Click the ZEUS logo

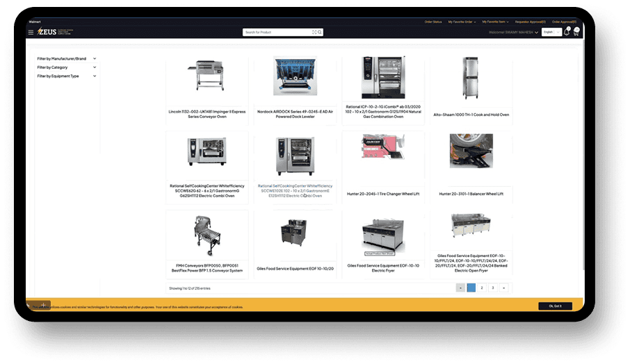click(55, 32)
